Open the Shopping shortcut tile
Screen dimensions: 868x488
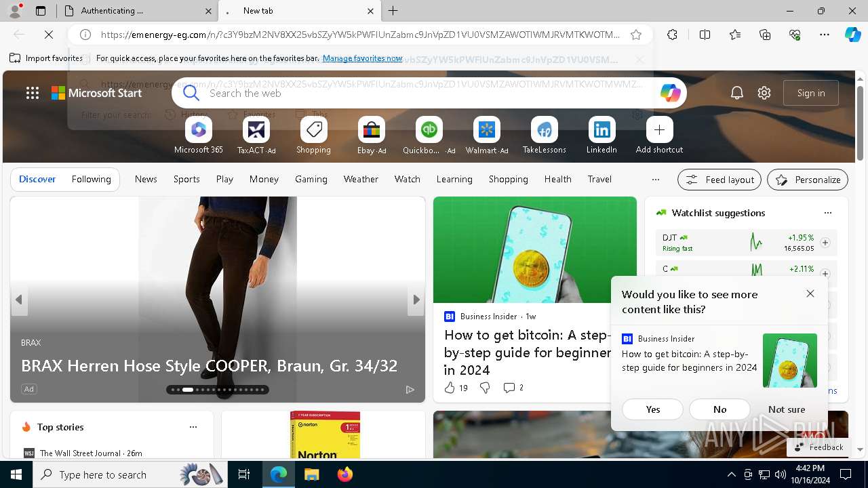tap(313, 129)
